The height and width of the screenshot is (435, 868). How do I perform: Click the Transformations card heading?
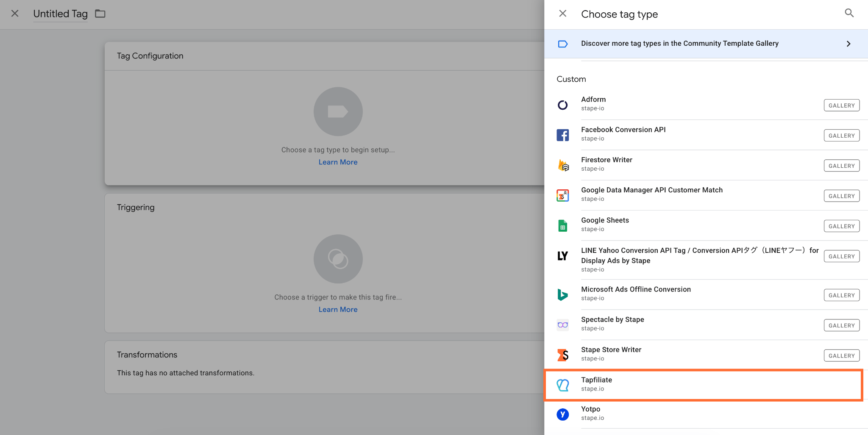(147, 355)
